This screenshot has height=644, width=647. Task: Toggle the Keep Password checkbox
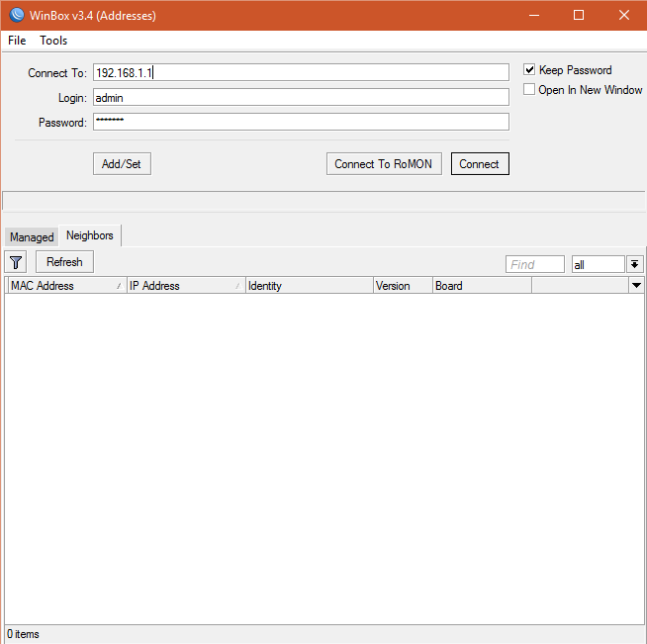[x=529, y=69]
